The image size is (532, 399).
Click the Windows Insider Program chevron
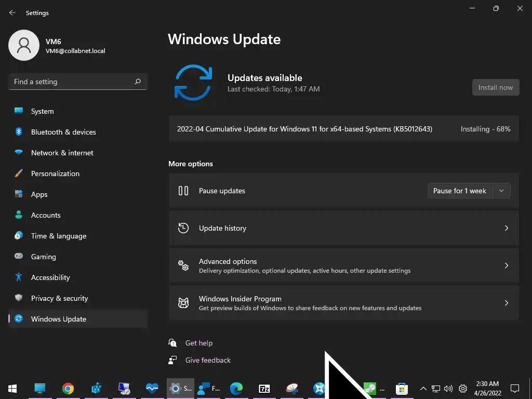[506, 303]
